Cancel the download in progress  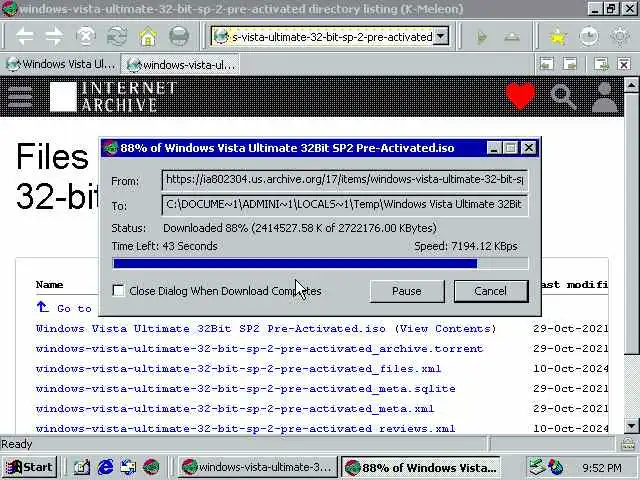coord(491,291)
